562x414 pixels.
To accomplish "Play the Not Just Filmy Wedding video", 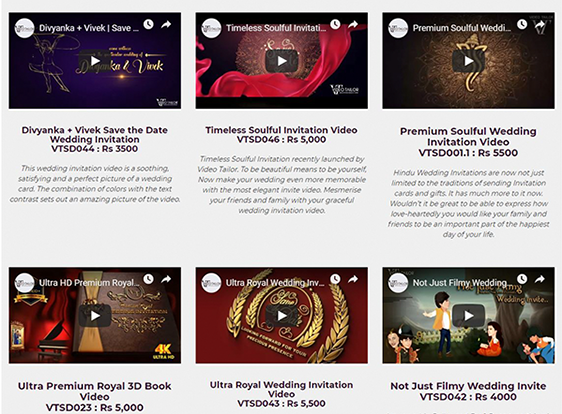I will click(468, 315).
